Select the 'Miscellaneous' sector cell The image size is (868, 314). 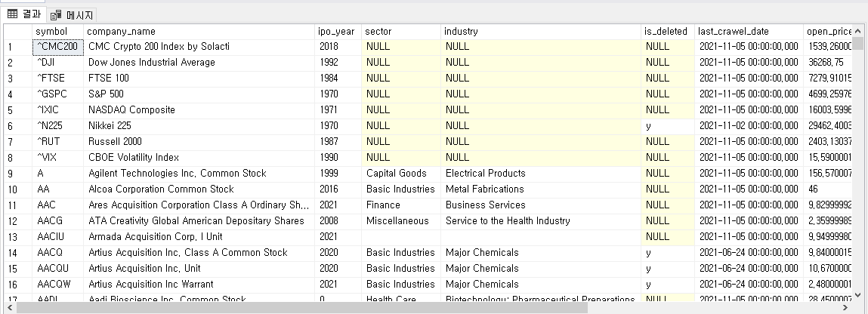click(x=401, y=221)
